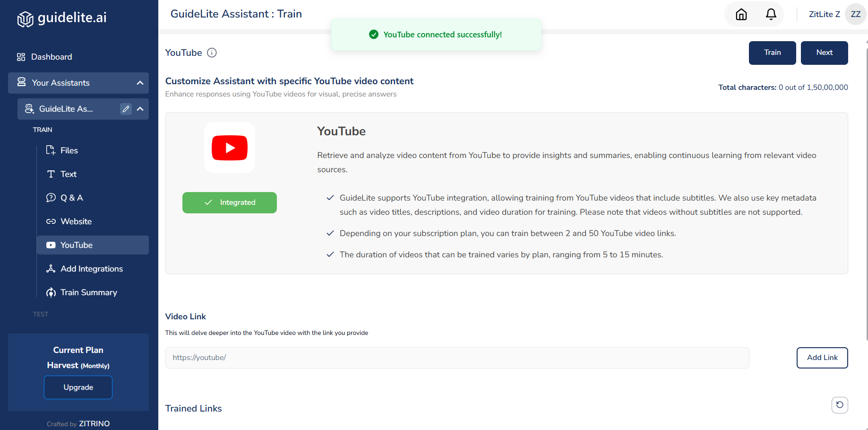Refresh the Trained Links list
This screenshot has width=868, height=430.
[x=840, y=405]
